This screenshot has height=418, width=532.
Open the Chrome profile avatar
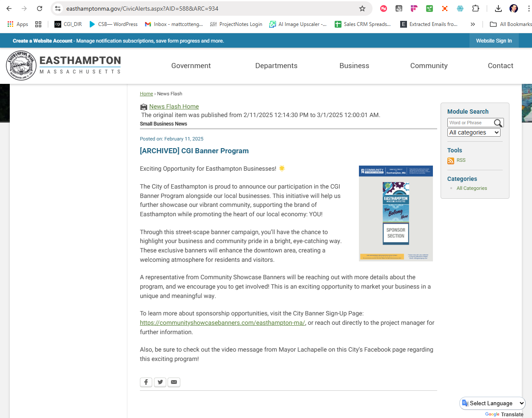[514, 9]
